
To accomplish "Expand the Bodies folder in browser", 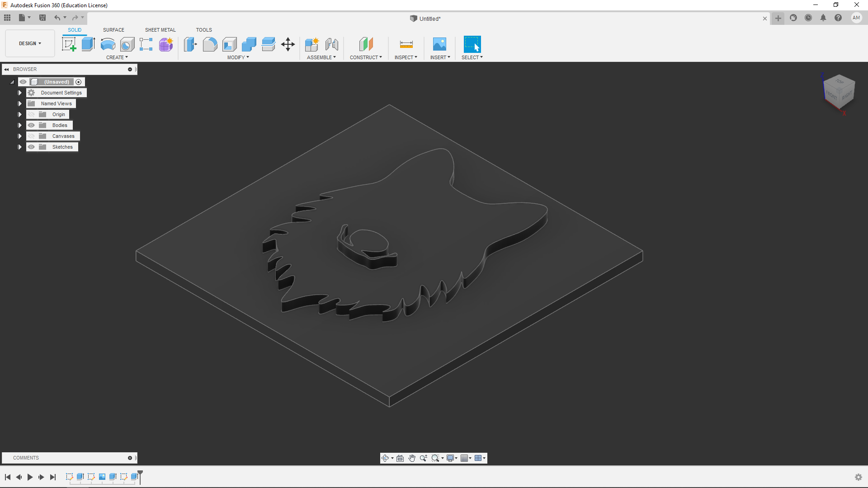I will (x=20, y=125).
